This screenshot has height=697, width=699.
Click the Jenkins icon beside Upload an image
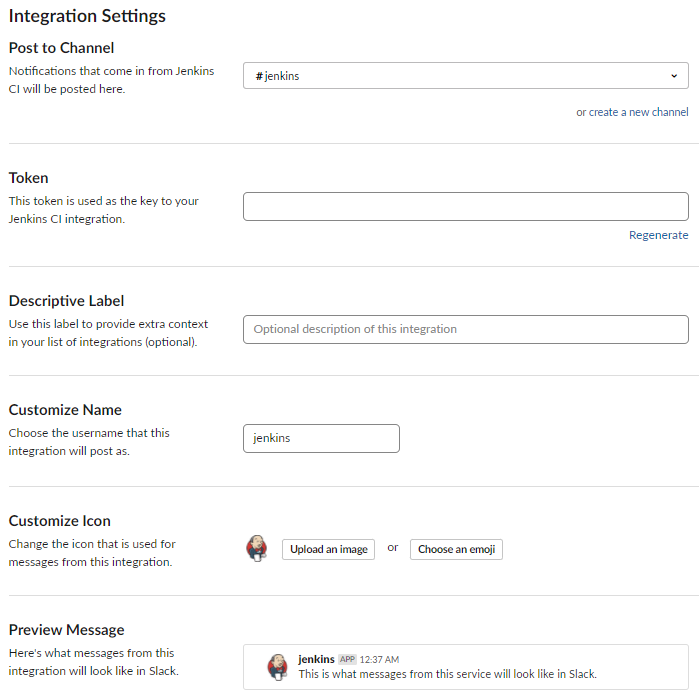point(257,548)
